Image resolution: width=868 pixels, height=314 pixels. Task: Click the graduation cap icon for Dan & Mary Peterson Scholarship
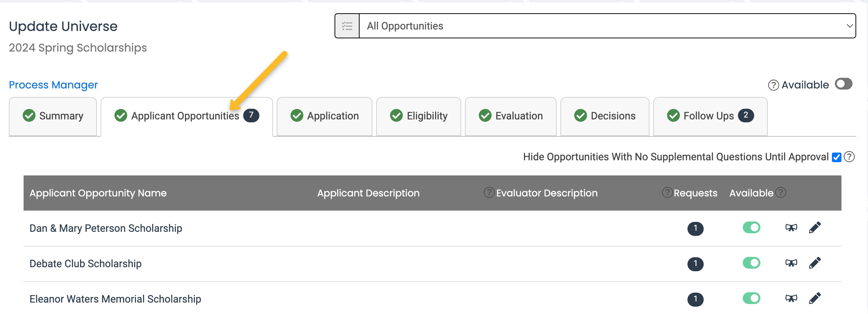point(791,228)
